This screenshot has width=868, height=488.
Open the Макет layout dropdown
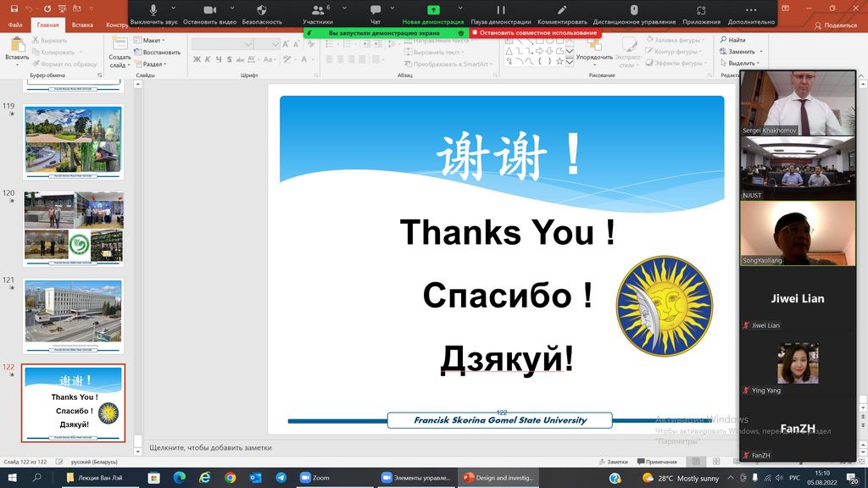click(x=149, y=41)
